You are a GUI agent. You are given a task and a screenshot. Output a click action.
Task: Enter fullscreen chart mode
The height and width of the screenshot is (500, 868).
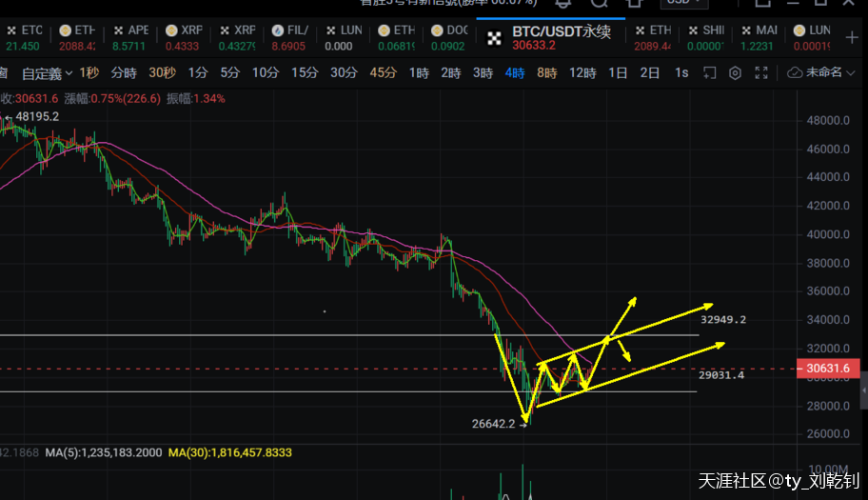click(x=760, y=72)
